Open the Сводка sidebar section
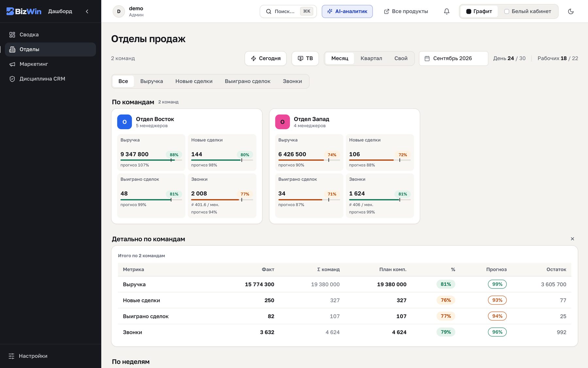This screenshot has width=588, height=368. click(x=50, y=35)
